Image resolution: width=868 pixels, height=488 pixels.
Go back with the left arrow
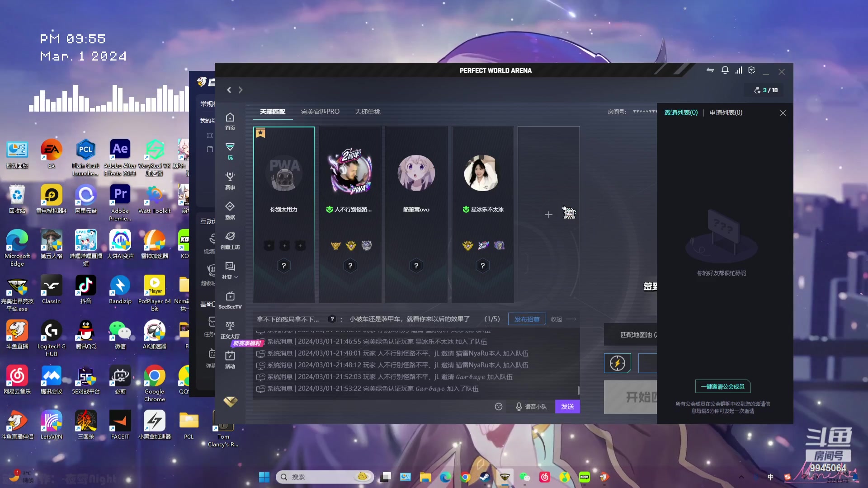[x=229, y=90]
